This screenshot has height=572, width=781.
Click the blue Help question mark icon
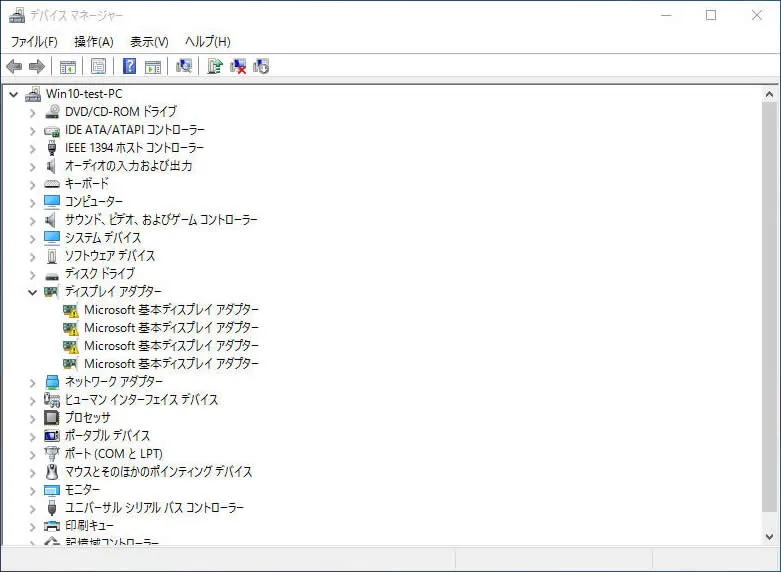click(129, 67)
